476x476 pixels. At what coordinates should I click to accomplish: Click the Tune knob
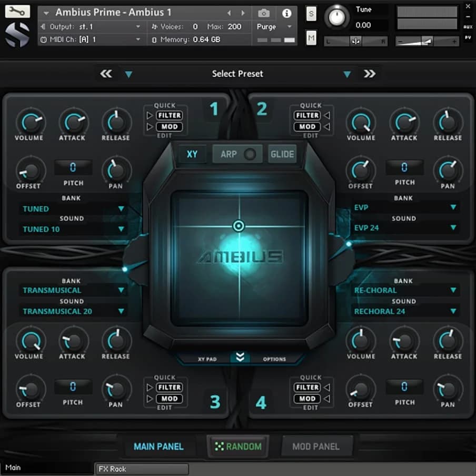tap(337, 17)
